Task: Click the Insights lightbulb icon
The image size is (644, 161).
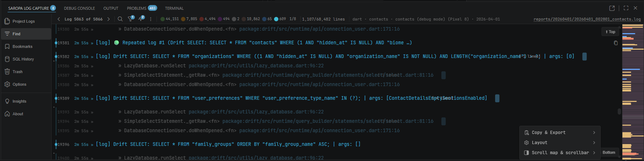Action: coord(7,101)
